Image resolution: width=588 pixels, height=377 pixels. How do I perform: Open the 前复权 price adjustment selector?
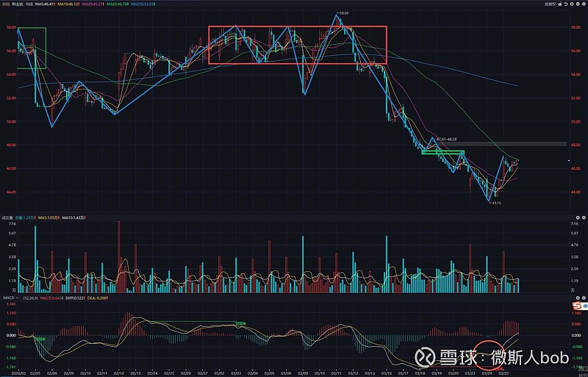click(x=550, y=4)
